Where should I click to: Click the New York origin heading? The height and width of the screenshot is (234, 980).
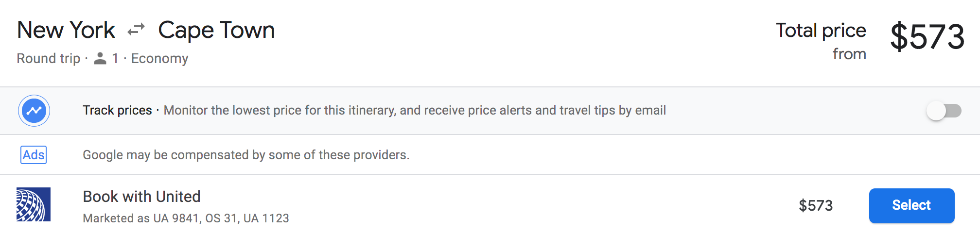66,30
